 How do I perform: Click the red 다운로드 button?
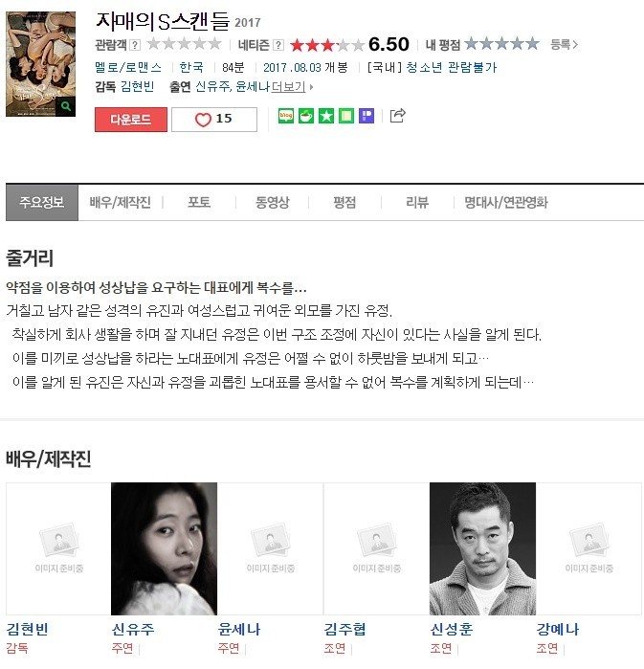pos(131,120)
